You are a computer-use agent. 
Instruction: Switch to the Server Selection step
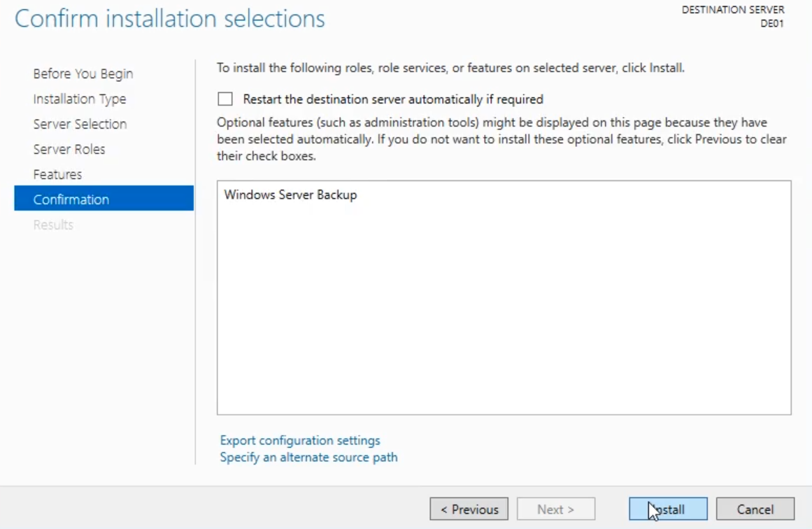[x=80, y=124]
